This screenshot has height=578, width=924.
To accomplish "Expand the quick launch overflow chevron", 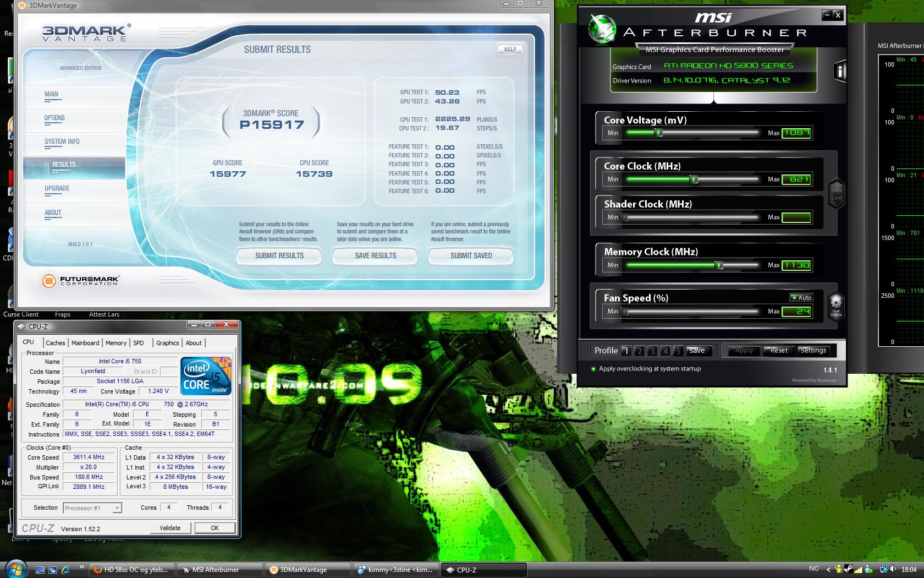I will pos(82,566).
